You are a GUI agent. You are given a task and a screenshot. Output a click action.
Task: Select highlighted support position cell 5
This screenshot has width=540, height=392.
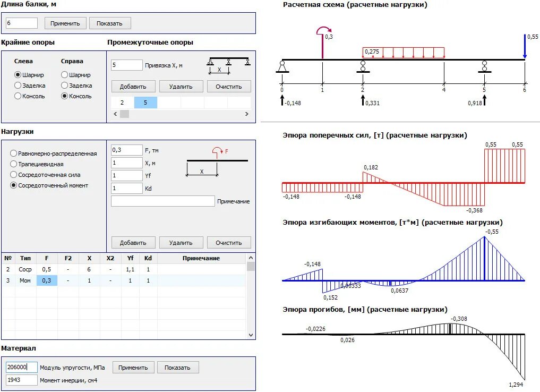145,103
